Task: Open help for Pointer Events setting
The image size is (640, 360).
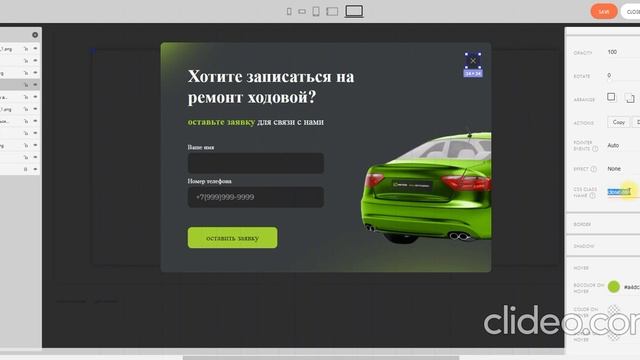Action: pos(595,149)
